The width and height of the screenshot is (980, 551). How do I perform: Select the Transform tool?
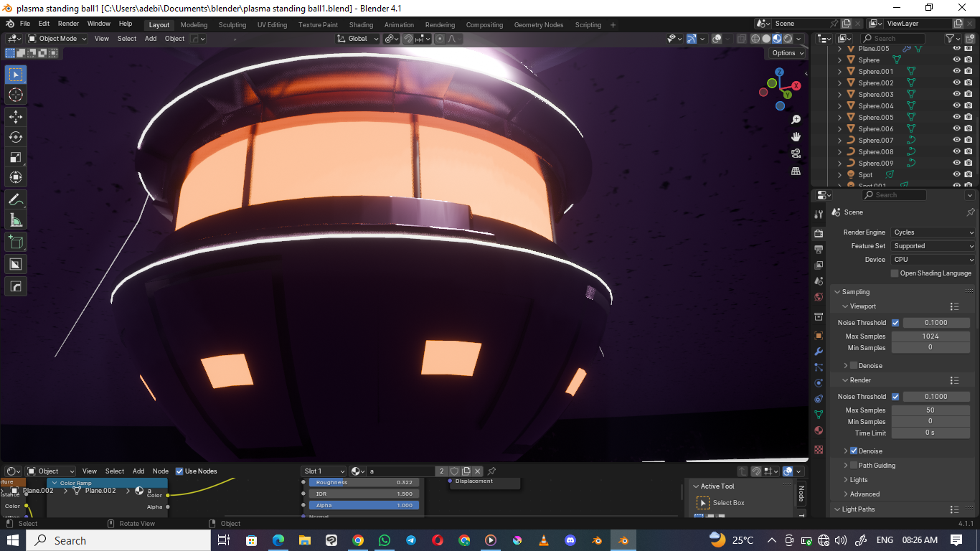[16, 177]
